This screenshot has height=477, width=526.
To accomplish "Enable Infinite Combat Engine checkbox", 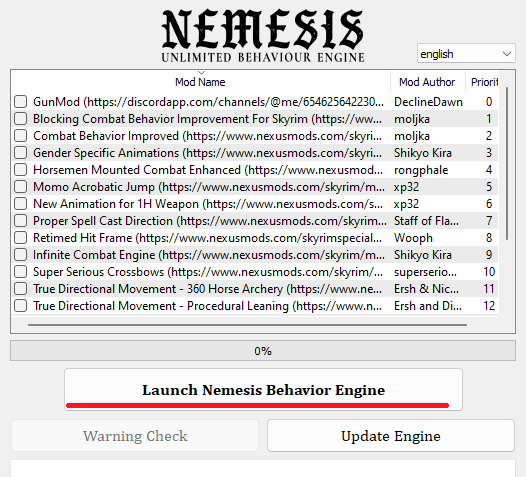I will [20, 255].
